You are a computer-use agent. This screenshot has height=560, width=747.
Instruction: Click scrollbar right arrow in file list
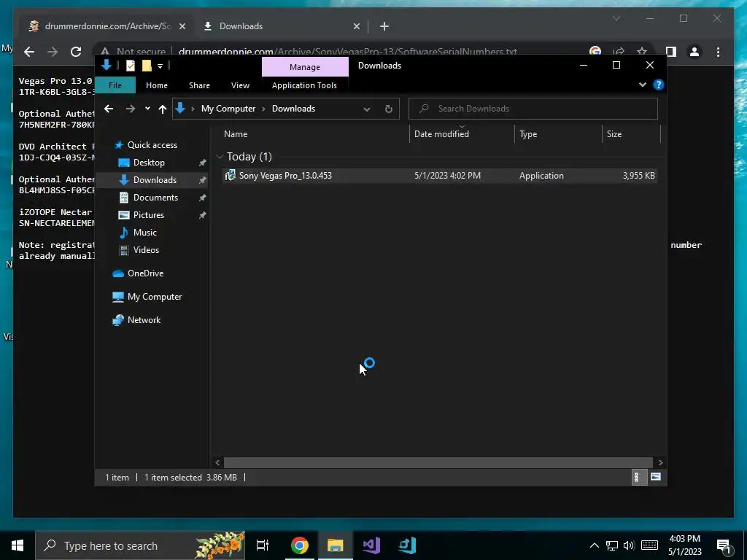pos(660,462)
